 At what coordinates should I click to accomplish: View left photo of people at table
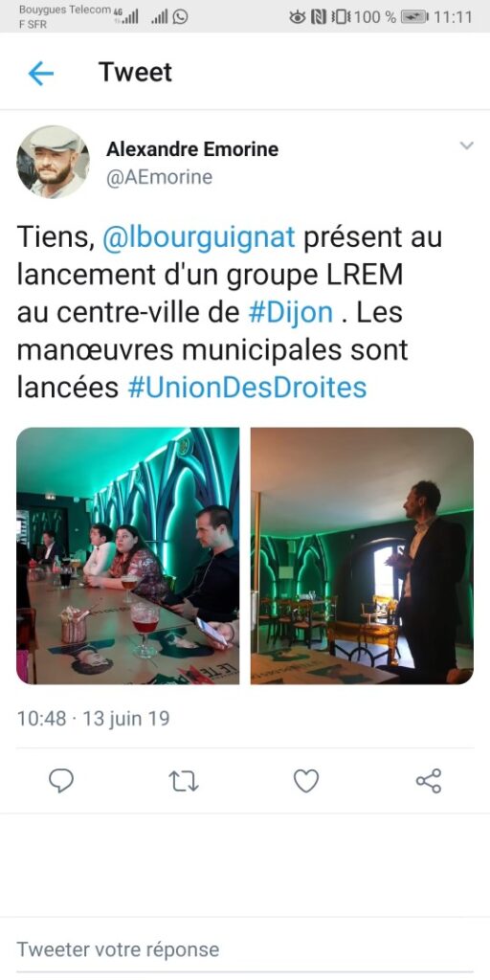tap(127, 556)
